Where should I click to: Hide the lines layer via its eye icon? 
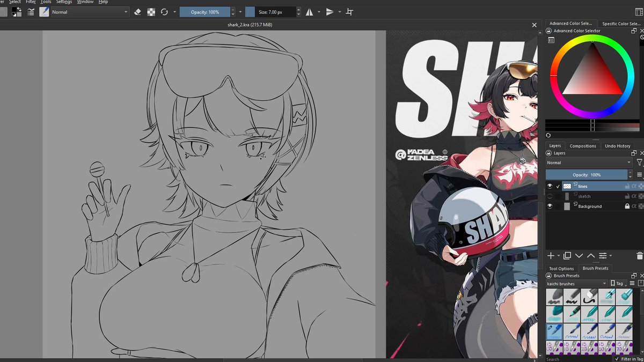pyautogui.click(x=550, y=186)
